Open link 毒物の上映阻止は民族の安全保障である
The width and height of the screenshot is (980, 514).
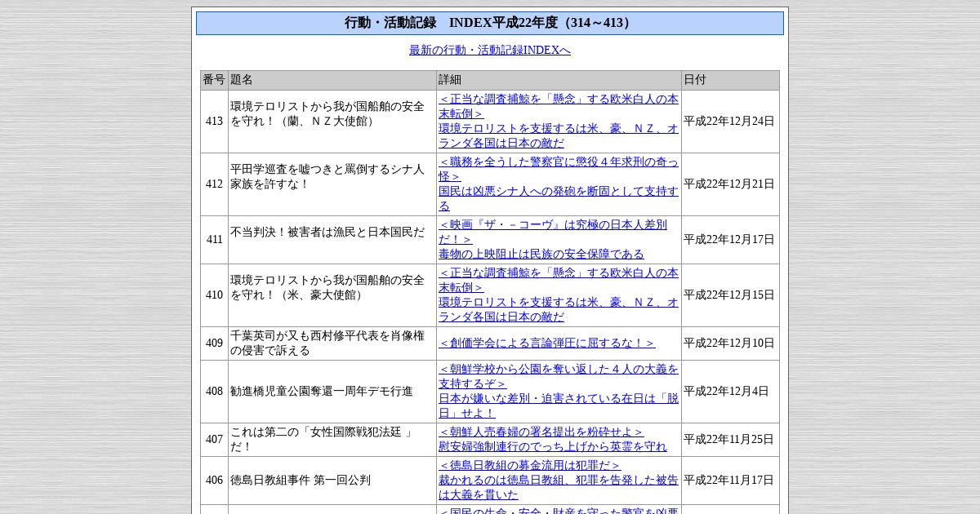541,254
